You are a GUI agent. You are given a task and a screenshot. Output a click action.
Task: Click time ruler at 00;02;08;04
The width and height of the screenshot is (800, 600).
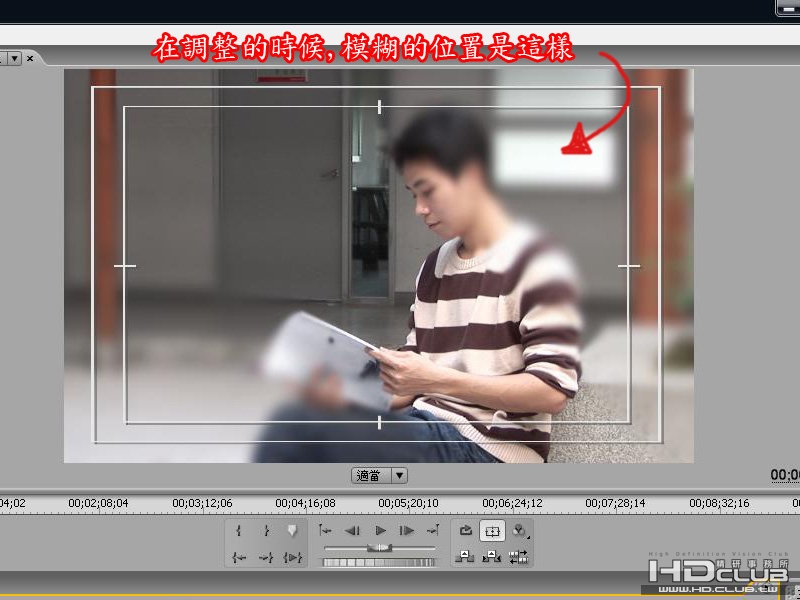(98, 503)
